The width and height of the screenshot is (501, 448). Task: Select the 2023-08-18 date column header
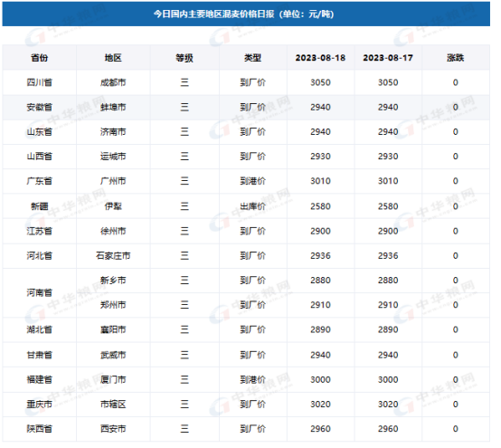tap(320, 58)
